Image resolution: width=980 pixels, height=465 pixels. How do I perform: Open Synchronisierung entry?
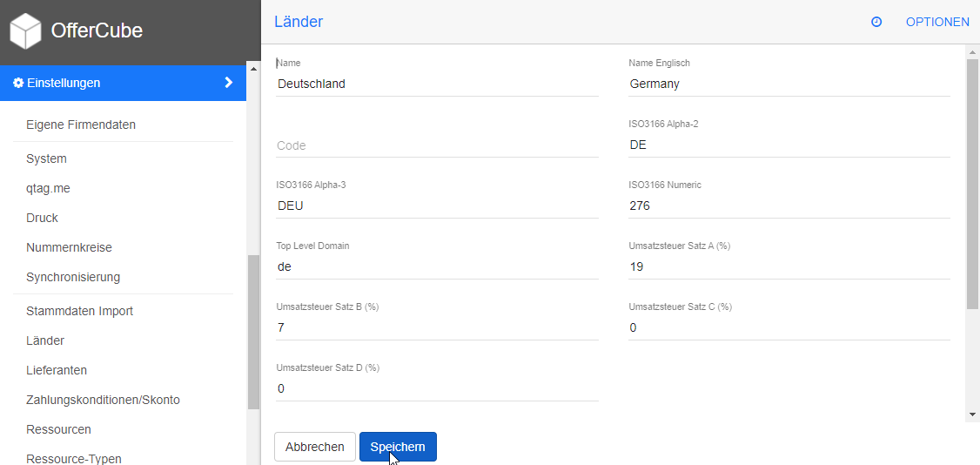(x=73, y=277)
